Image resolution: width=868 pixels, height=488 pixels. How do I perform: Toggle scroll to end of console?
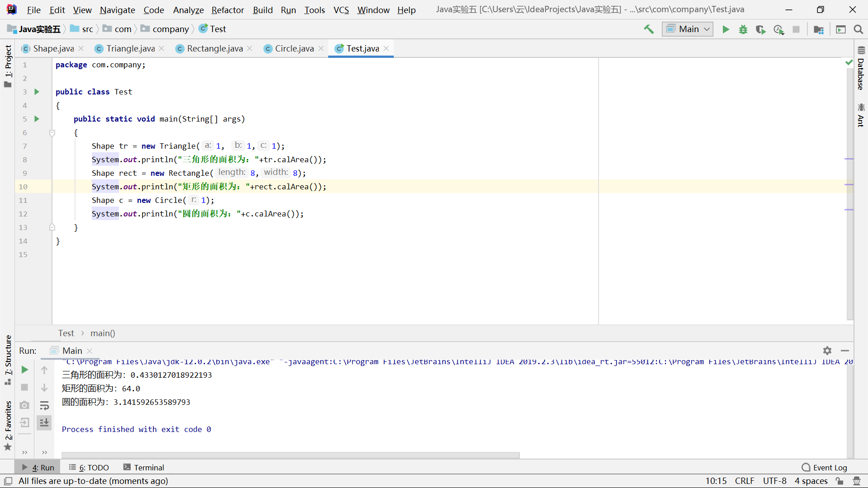44,422
